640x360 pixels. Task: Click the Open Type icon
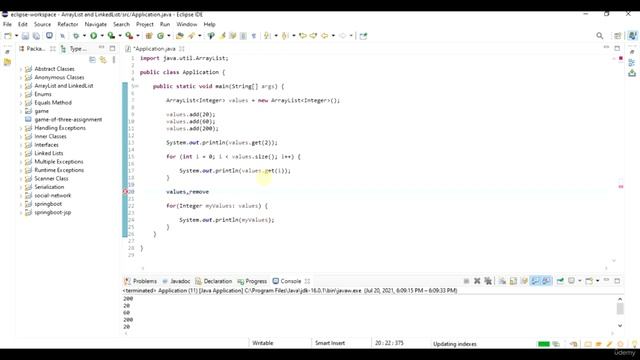point(180,36)
